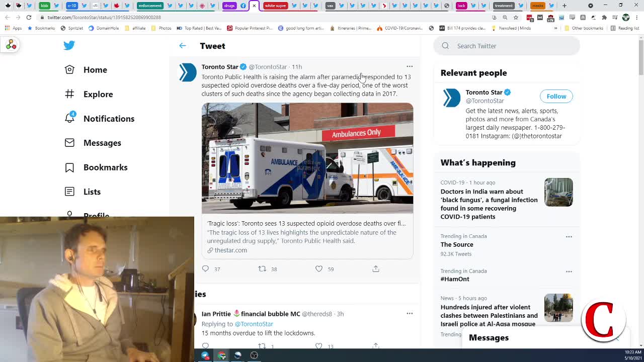Open the ambulance photo in the tweet

point(307,158)
